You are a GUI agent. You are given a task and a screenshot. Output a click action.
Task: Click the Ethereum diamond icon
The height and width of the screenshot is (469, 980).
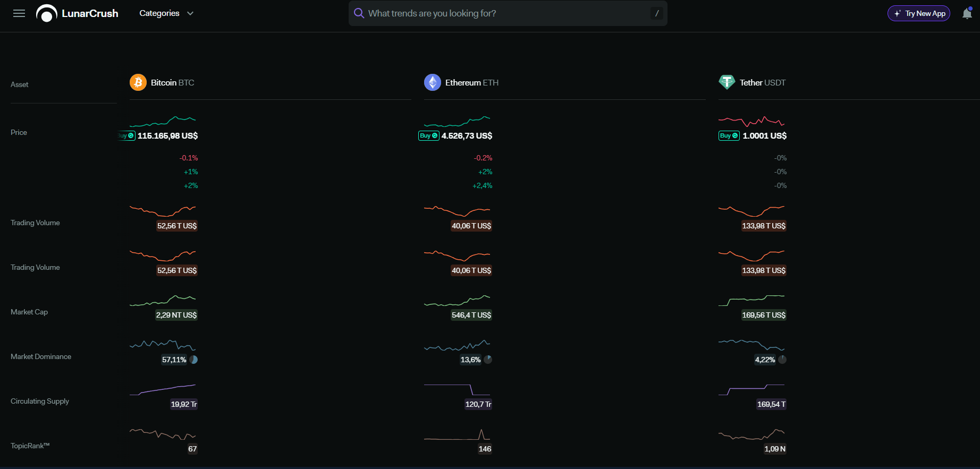tap(433, 82)
